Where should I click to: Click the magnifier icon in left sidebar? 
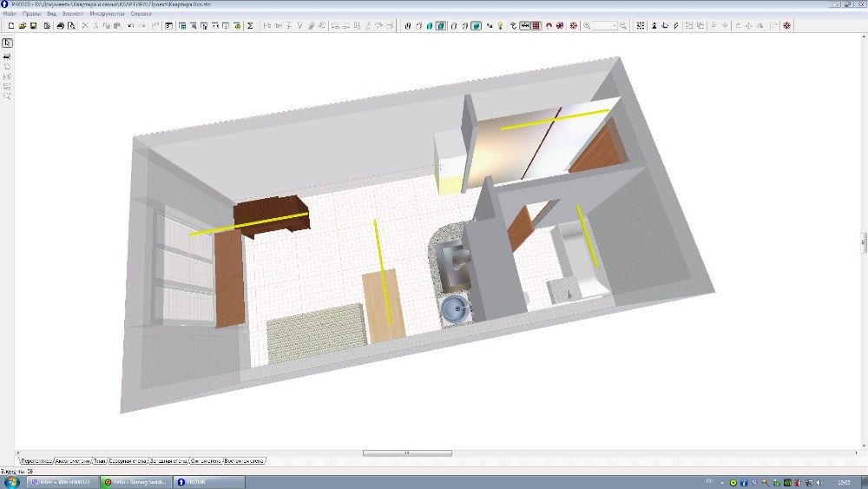click(x=7, y=96)
